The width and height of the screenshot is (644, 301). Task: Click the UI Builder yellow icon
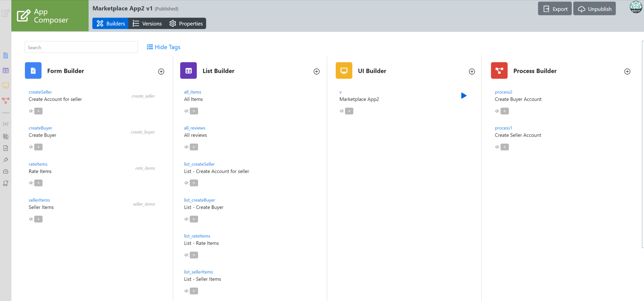(x=344, y=71)
